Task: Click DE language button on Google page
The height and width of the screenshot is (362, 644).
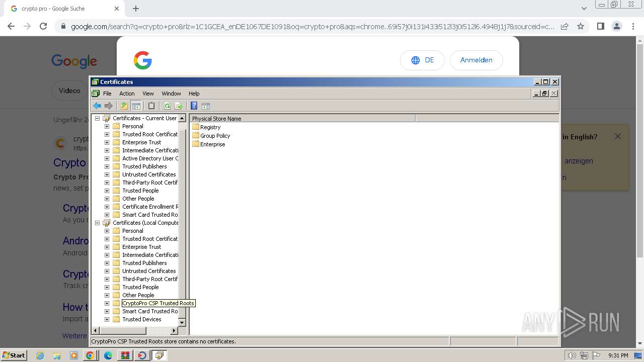Action: tap(422, 60)
